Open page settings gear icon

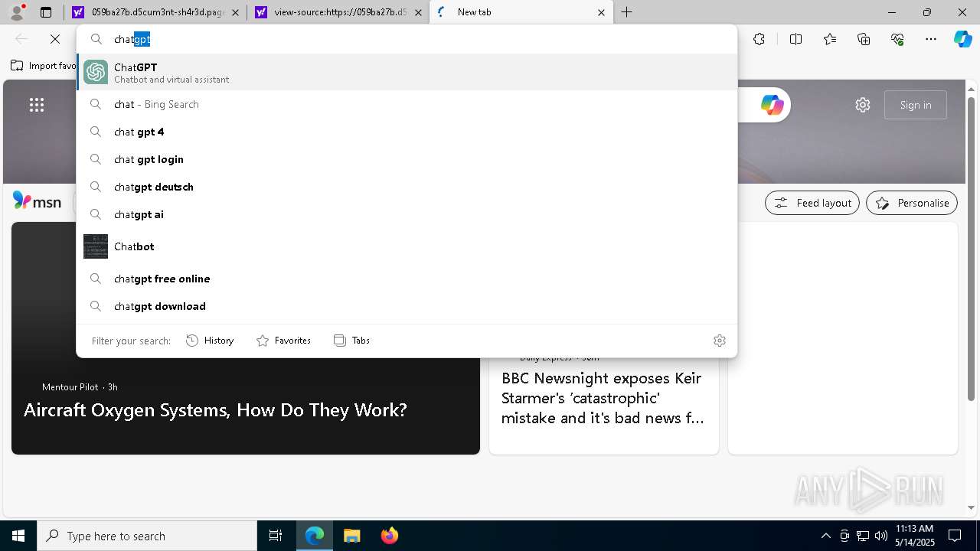863,105
